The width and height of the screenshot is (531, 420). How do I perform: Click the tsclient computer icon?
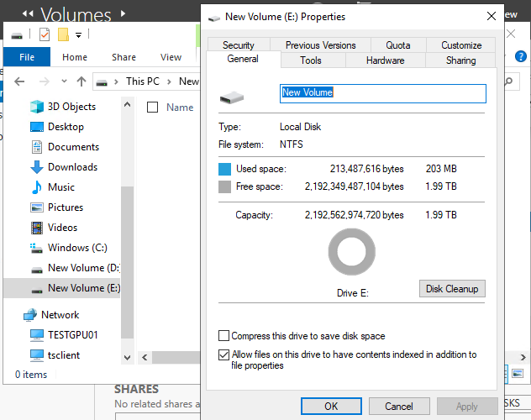(37, 355)
